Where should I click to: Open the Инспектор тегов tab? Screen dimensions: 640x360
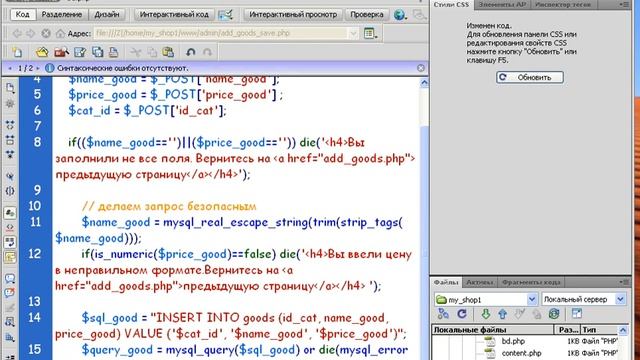click(x=563, y=5)
